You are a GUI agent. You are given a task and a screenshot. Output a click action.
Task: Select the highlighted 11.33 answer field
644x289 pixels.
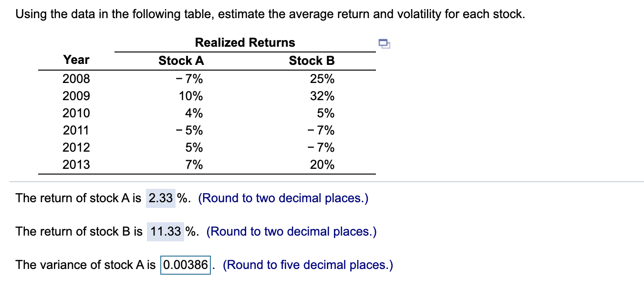click(x=165, y=231)
